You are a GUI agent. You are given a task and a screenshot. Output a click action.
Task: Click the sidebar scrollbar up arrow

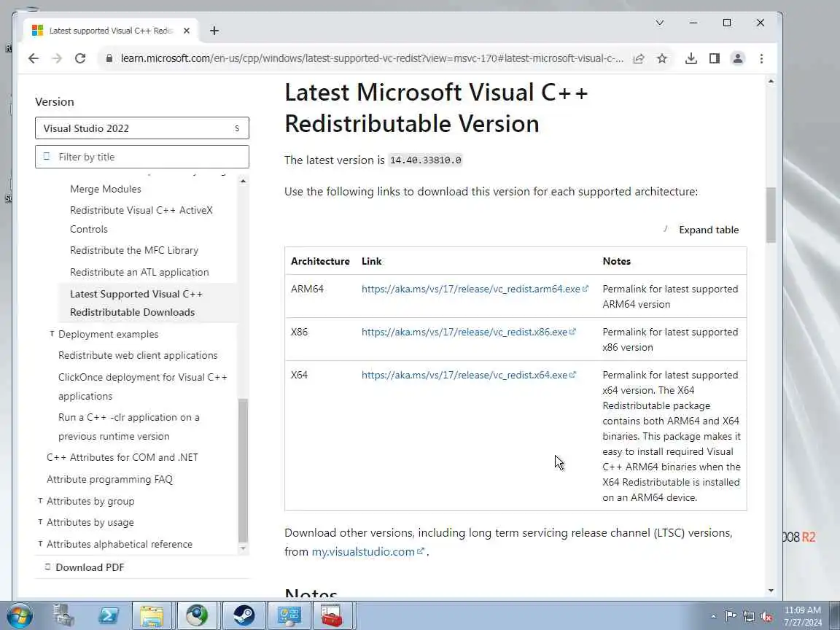(244, 181)
